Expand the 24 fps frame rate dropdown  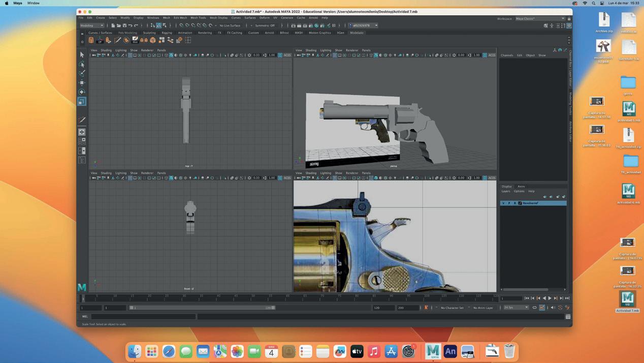pyautogui.click(x=516, y=308)
